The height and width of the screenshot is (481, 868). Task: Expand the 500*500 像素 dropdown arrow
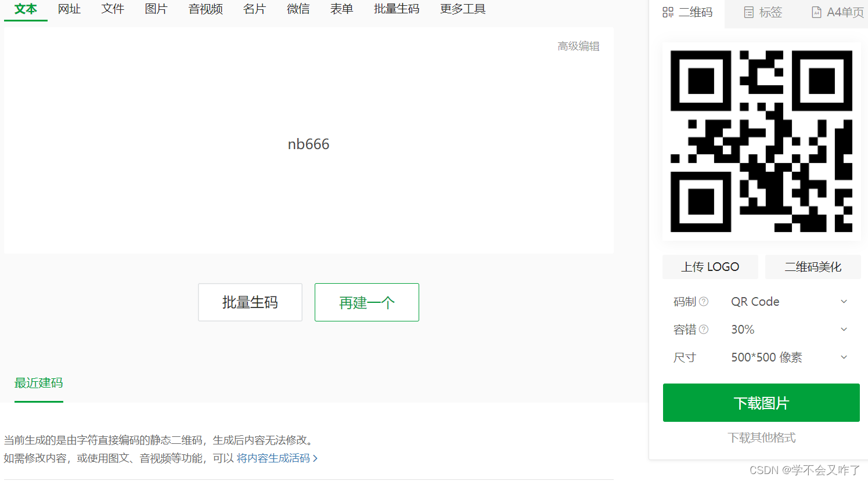tap(844, 357)
